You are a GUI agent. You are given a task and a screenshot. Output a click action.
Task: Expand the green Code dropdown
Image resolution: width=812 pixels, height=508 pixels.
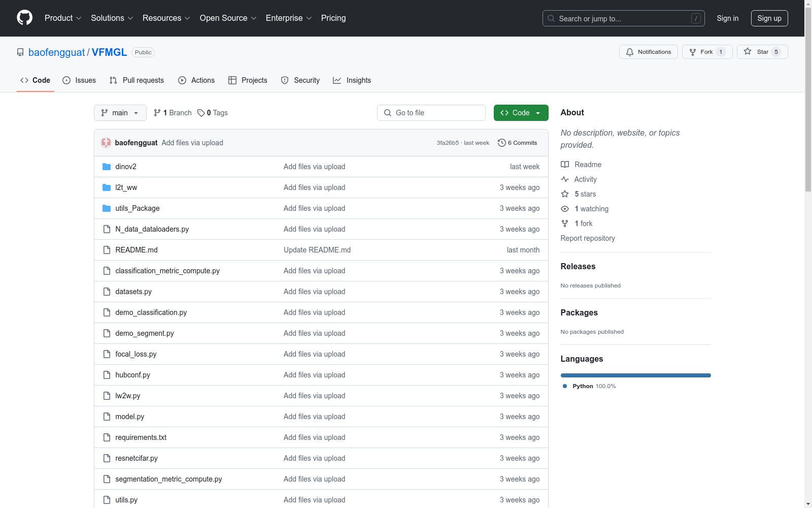(x=521, y=113)
